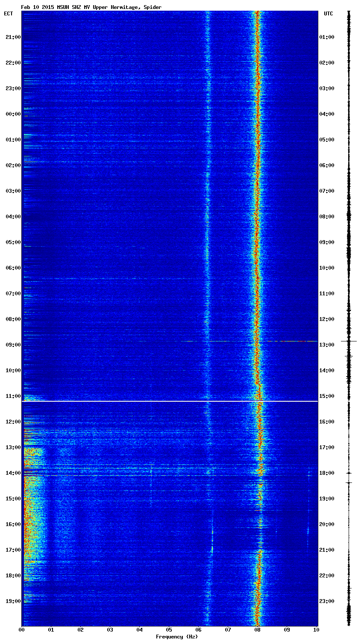This screenshot has width=364, height=641.
Task: Click frequency tick label "04"
Action: click(139, 630)
